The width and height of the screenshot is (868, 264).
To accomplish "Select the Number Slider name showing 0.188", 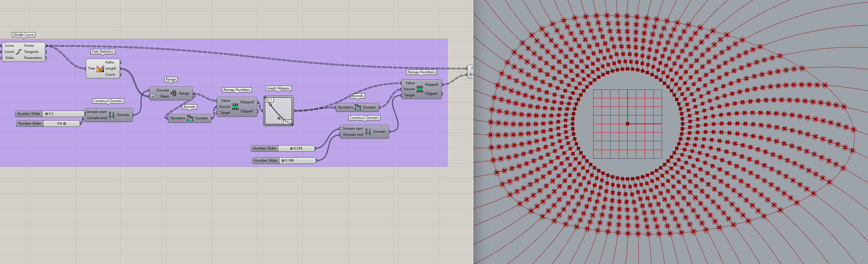I will tap(266, 161).
